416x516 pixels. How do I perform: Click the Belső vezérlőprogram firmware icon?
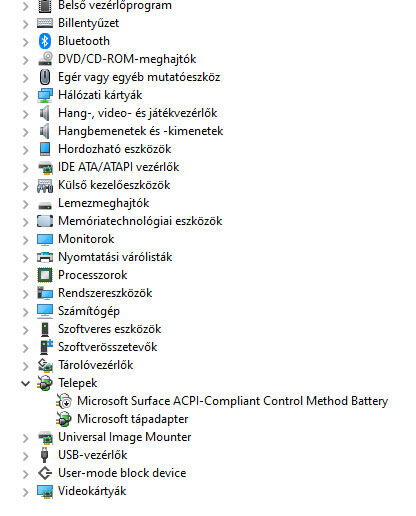(x=45, y=5)
